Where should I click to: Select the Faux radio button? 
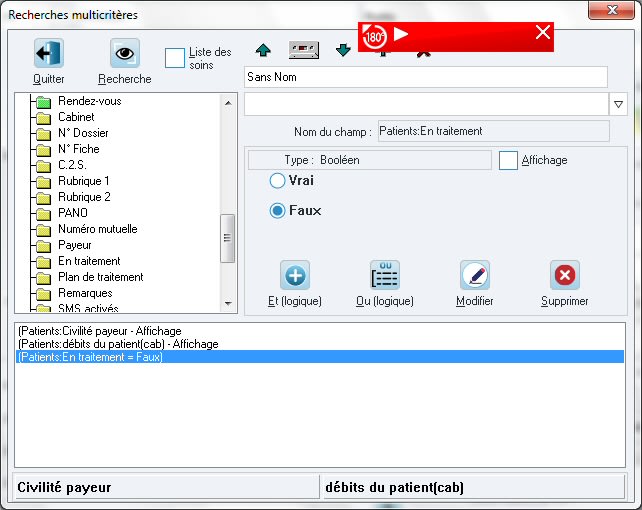(x=277, y=211)
